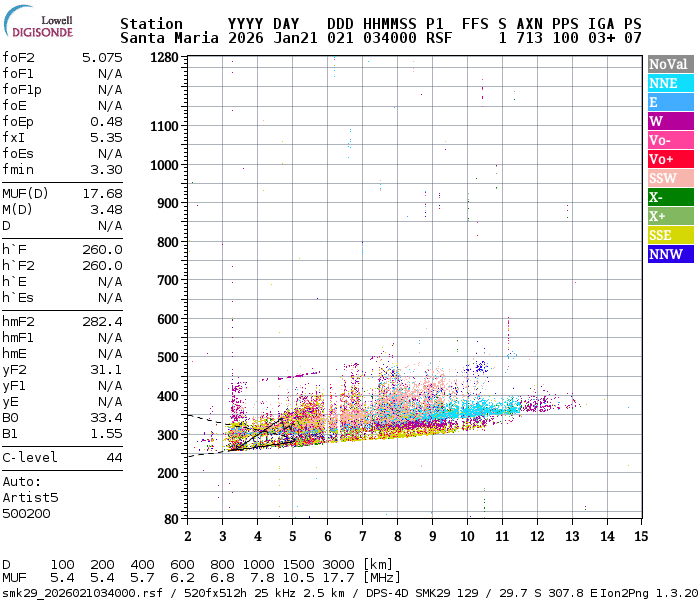Select the X+ light green legend swatch
Viewport: 700px width, 600px height.
pos(671,216)
